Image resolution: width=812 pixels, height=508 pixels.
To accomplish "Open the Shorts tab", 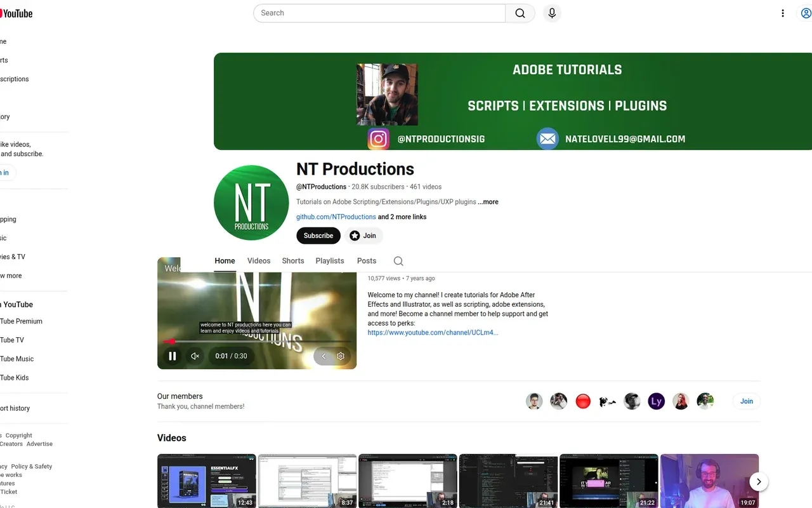I will pyautogui.click(x=293, y=261).
